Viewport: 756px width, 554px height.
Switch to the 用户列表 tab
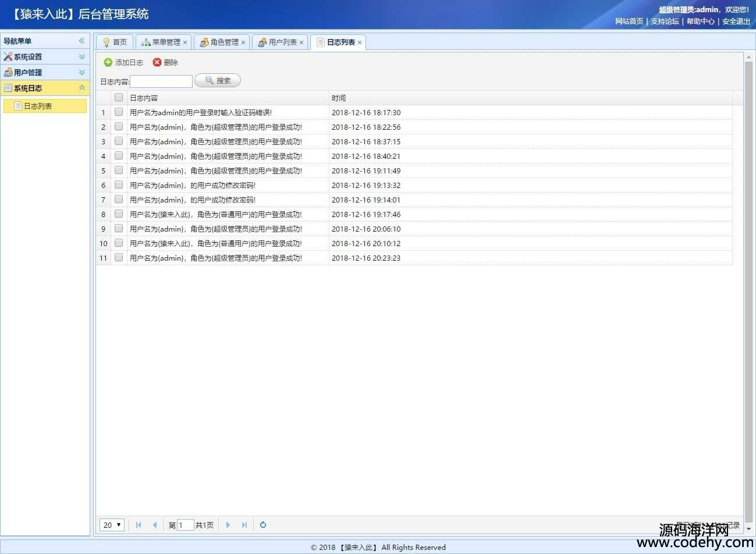280,42
